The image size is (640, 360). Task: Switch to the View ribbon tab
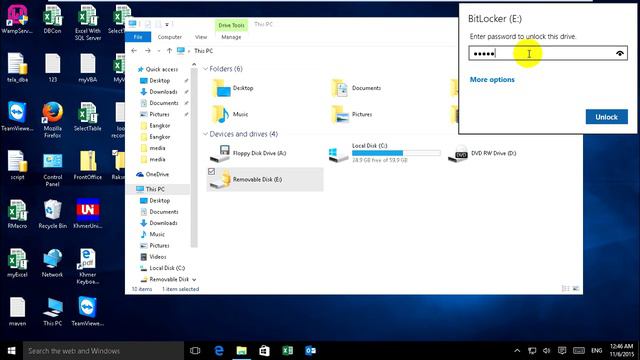pos(201,37)
